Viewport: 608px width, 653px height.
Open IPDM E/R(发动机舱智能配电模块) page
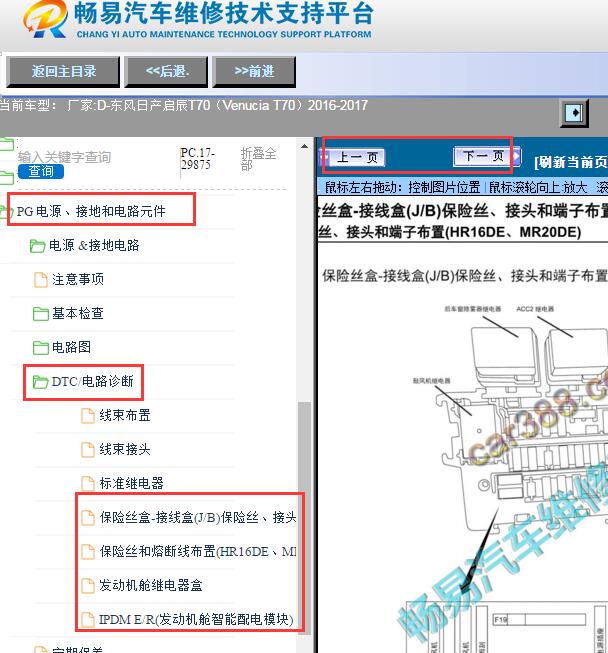(196, 620)
